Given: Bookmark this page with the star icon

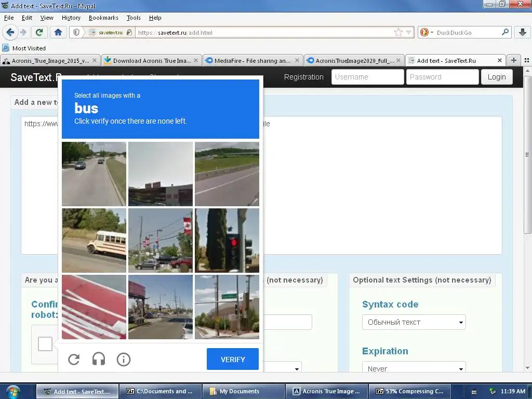Looking at the screenshot, I should pyautogui.click(x=398, y=32).
